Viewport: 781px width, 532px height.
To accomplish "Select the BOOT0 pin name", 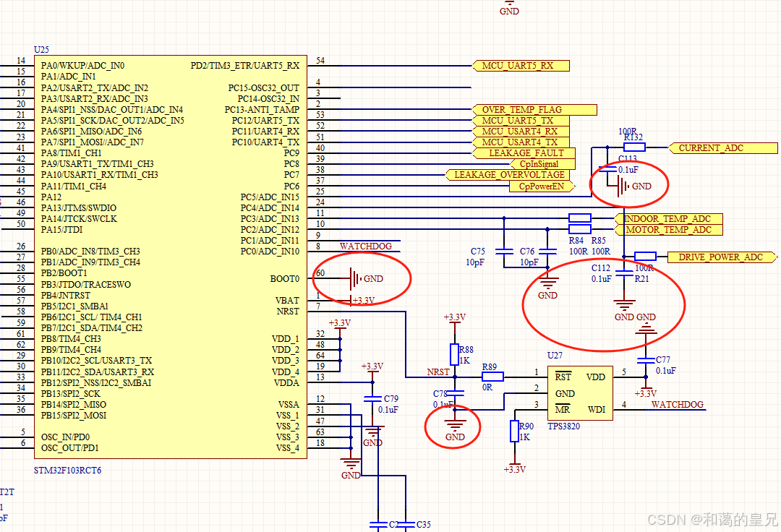I will 285,279.
